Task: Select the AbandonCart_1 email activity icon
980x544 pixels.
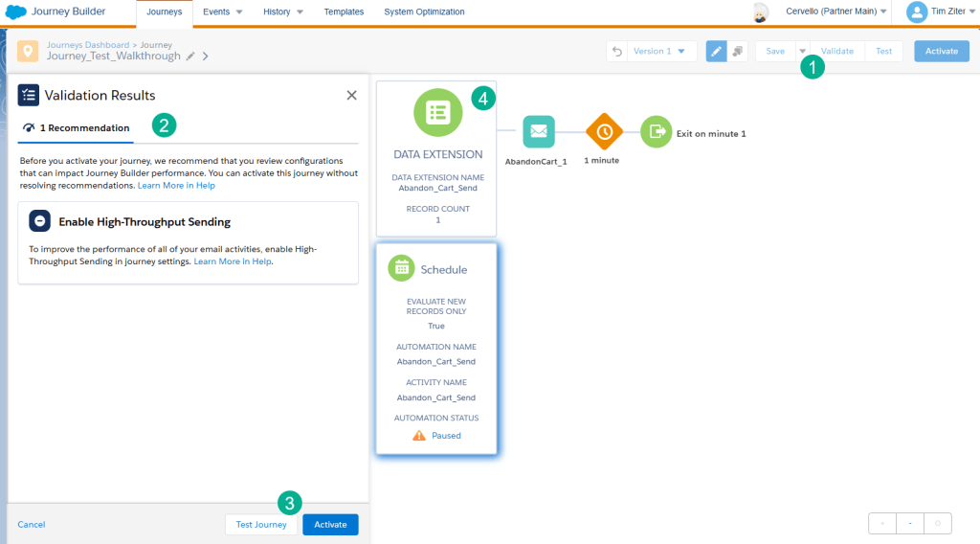Action: point(539,131)
